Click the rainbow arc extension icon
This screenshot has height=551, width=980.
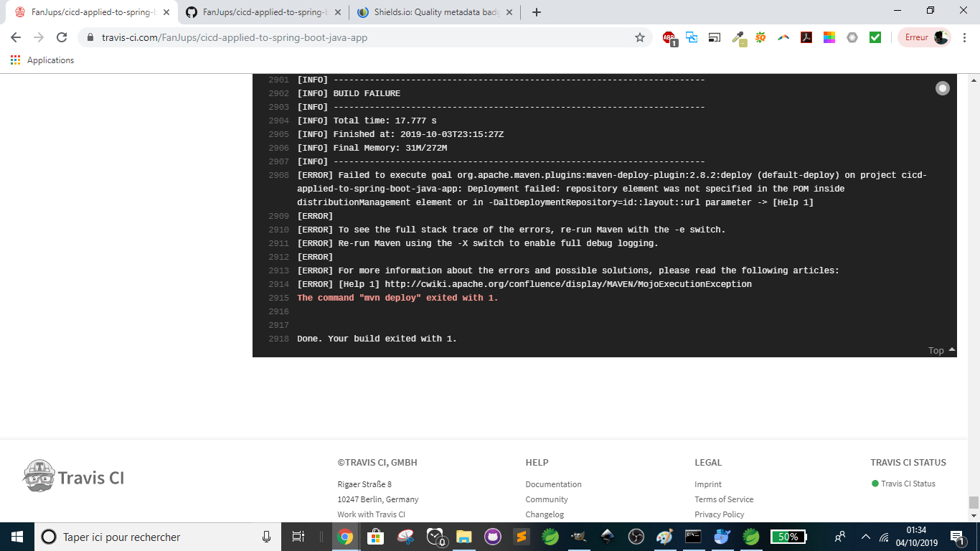783,37
